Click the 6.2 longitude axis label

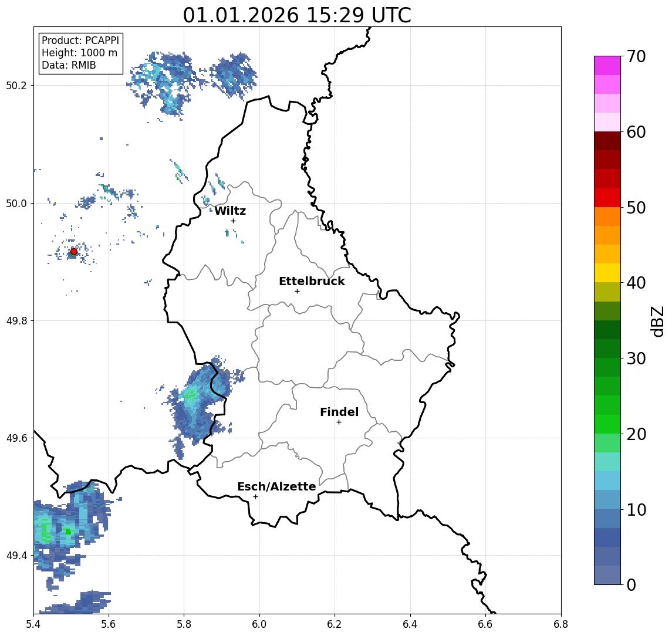point(335,624)
